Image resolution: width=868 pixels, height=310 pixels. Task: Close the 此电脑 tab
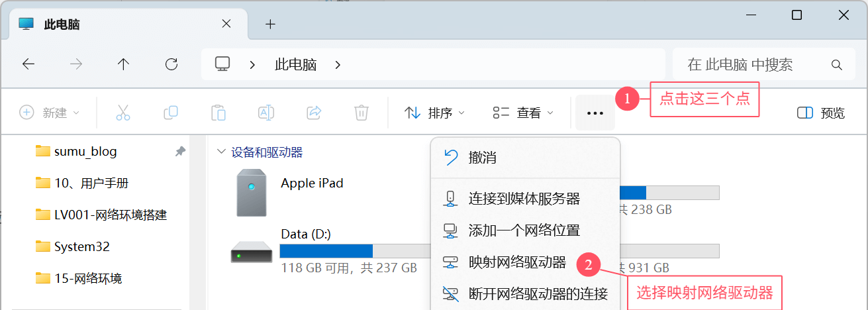point(226,23)
